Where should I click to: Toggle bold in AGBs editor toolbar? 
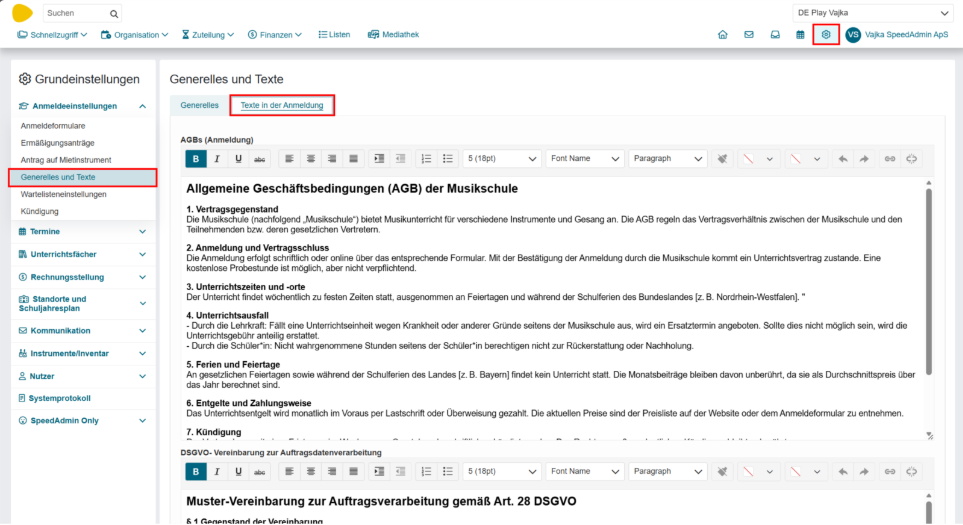click(196, 159)
